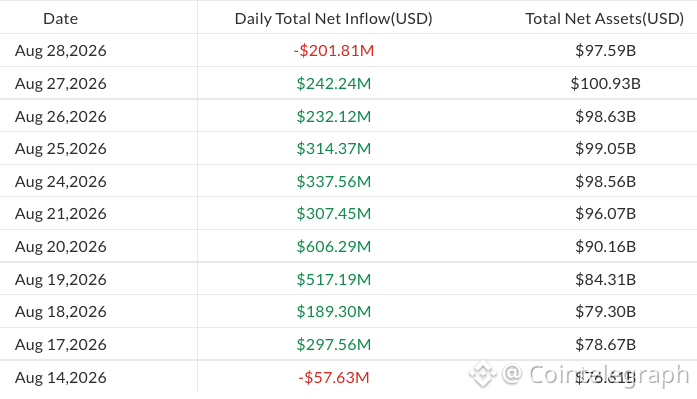Select the Aug 28,2026 date cell
697x399 pixels.
click(x=60, y=51)
